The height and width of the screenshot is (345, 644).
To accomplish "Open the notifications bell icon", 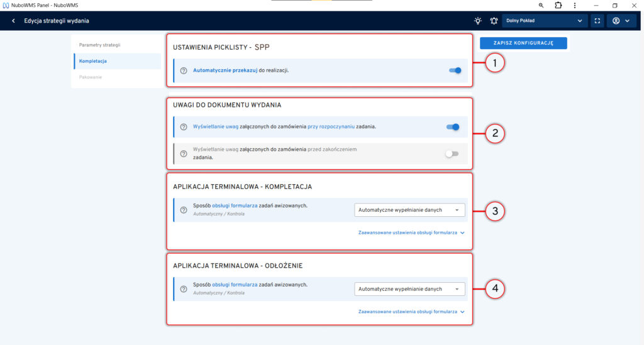I will (494, 21).
